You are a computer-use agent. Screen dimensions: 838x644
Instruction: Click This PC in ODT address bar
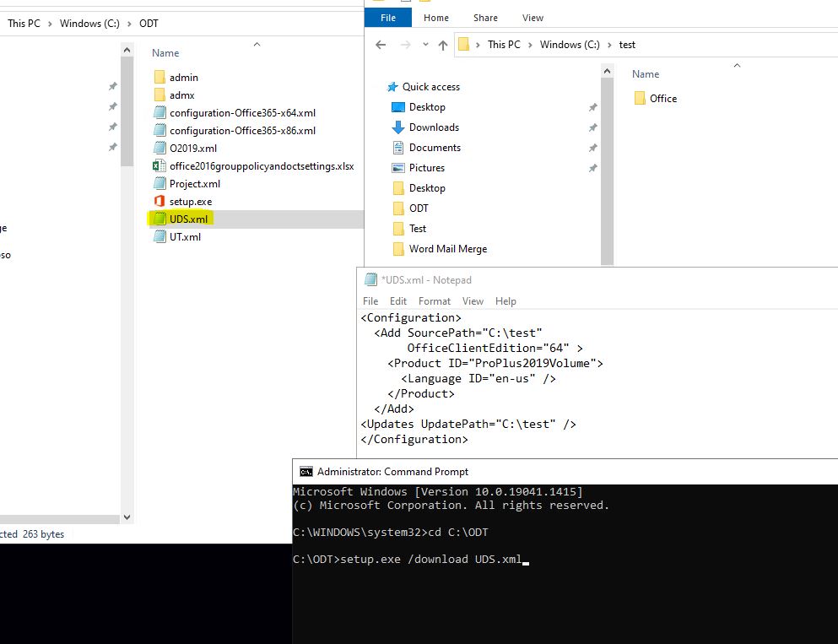click(24, 24)
